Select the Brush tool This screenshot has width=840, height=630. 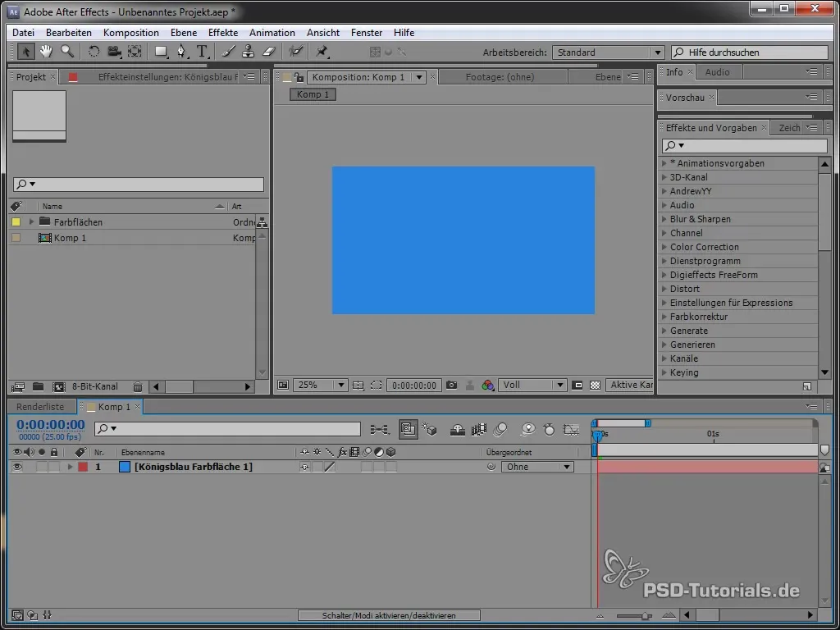click(x=229, y=52)
